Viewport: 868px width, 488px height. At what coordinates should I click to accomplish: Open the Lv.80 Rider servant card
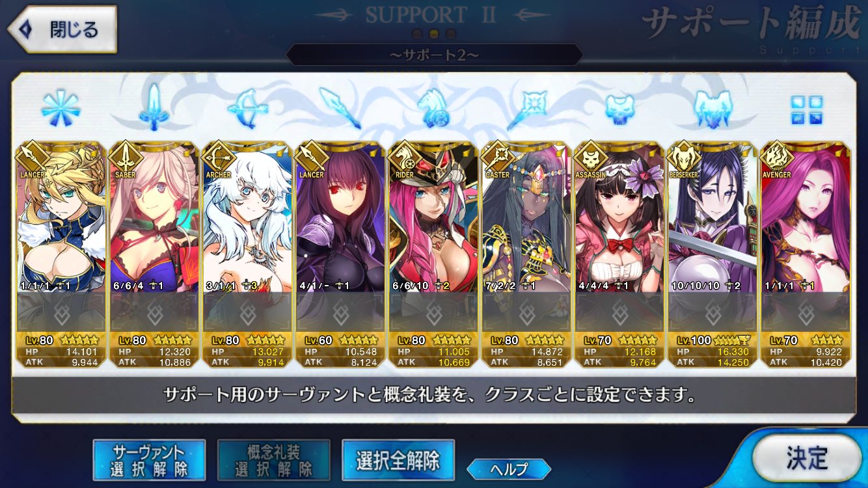click(433, 254)
